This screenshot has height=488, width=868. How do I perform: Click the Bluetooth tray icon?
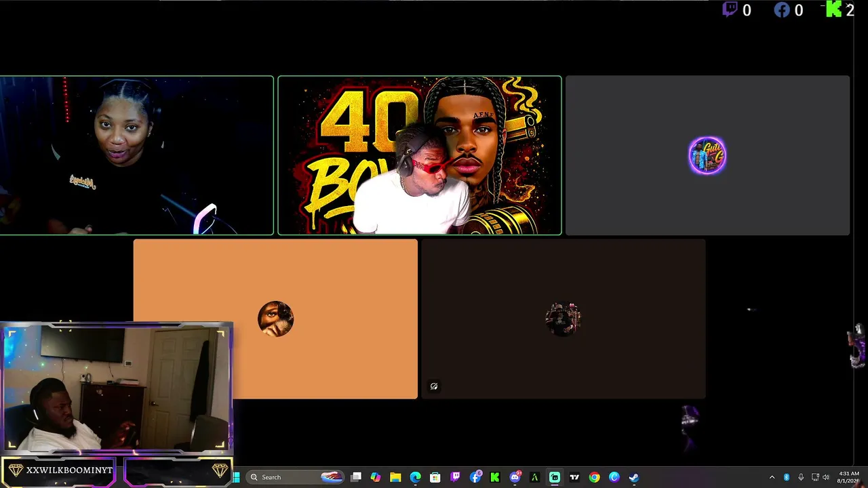point(787,477)
